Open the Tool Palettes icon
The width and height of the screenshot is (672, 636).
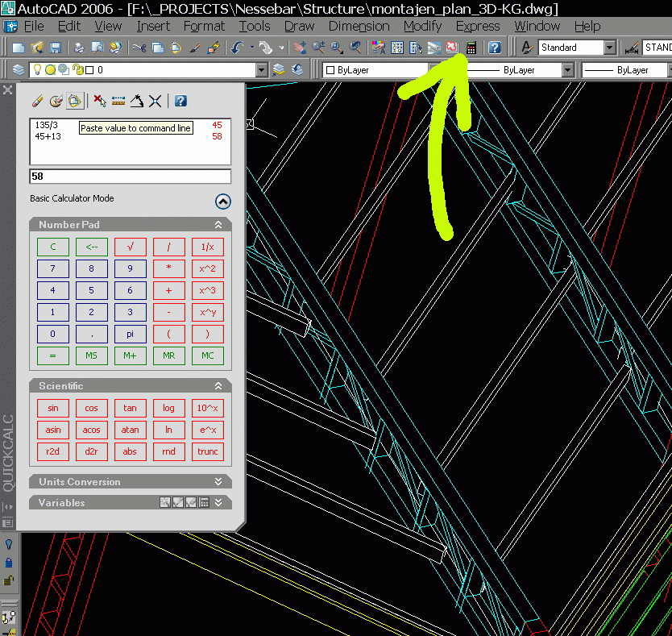[415, 48]
